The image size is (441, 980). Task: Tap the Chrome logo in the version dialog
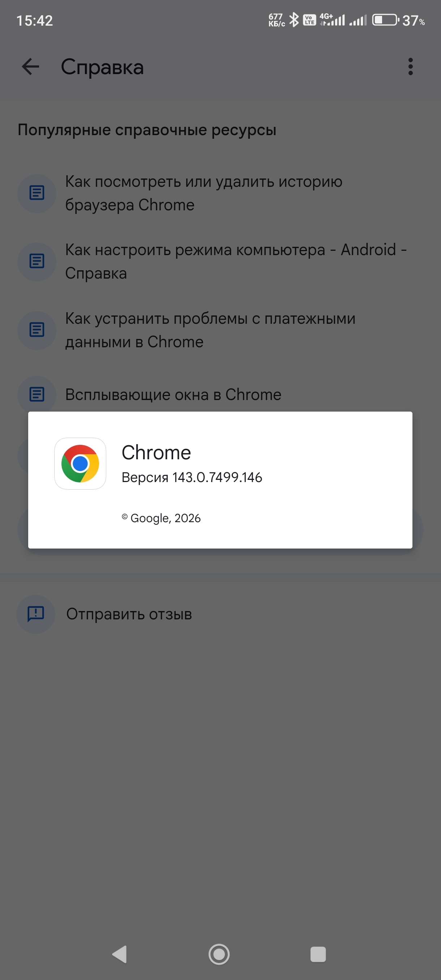click(80, 463)
